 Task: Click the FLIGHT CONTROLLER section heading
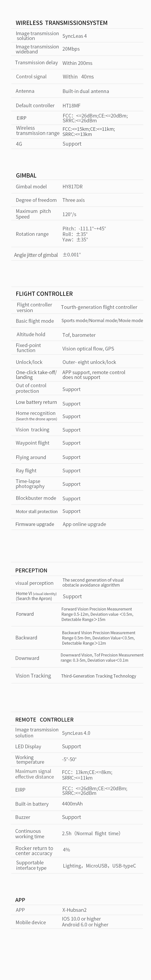tap(44, 294)
